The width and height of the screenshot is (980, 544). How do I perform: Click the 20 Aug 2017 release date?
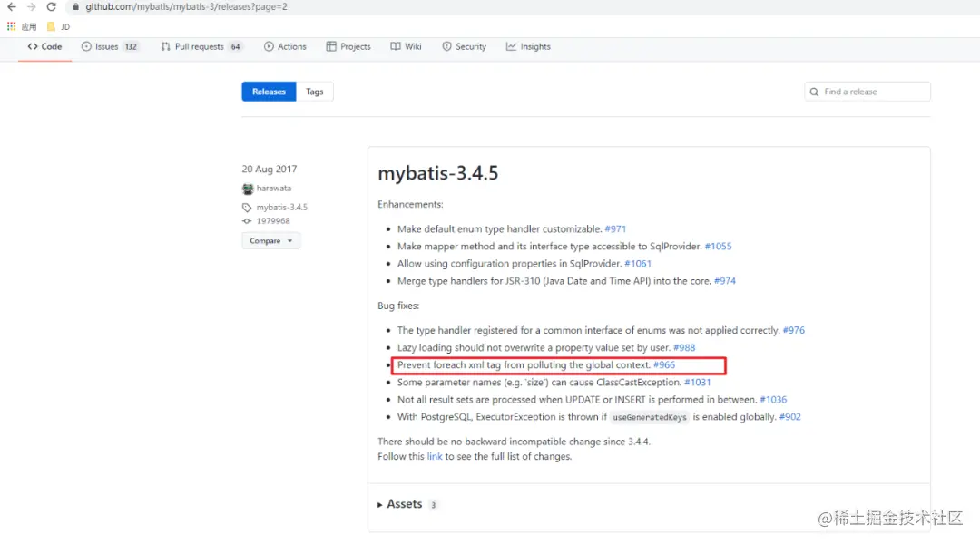[x=269, y=169]
